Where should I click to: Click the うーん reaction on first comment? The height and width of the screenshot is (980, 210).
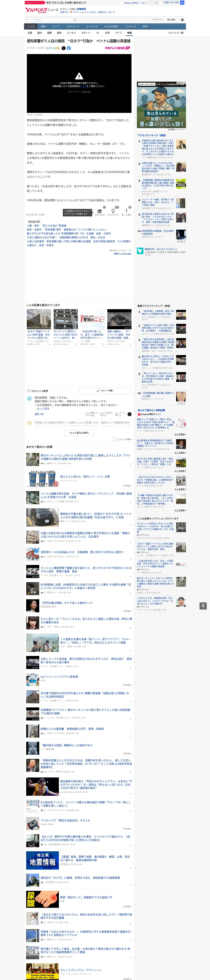[120, 414]
